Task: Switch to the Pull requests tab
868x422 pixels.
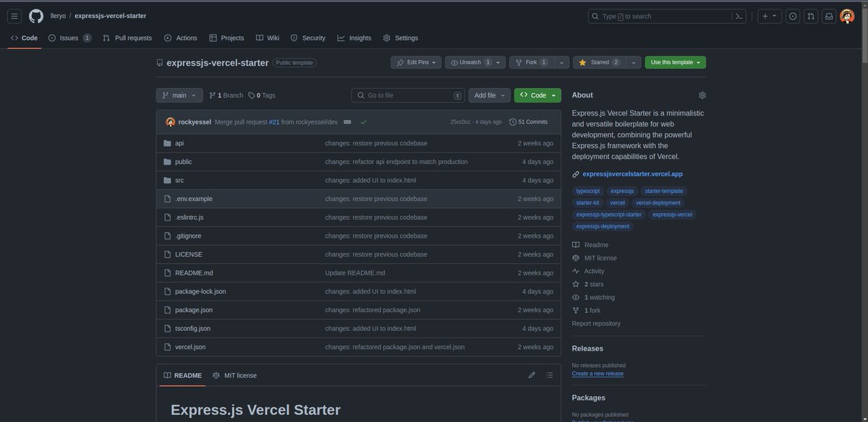Action: click(x=127, y=38)
